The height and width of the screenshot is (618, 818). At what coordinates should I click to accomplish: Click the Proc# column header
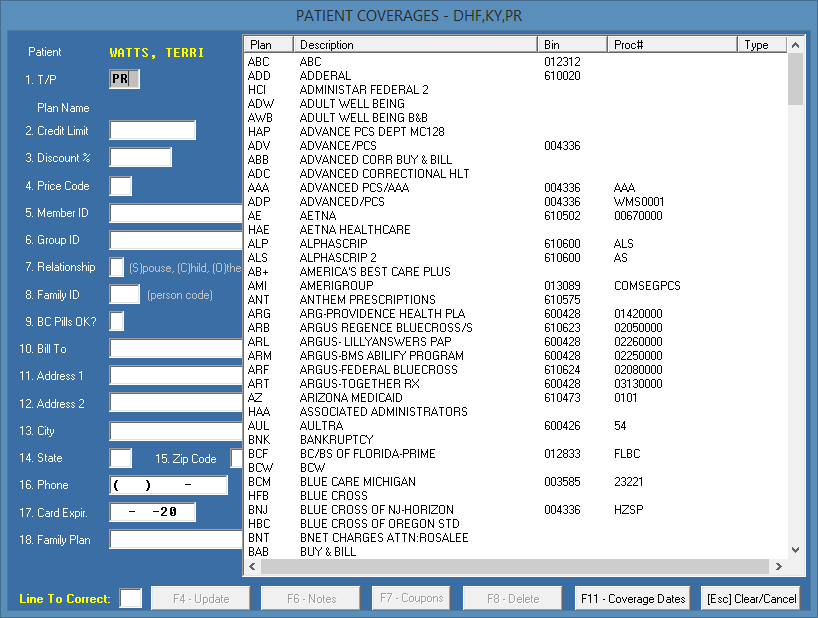click(671, 45)
